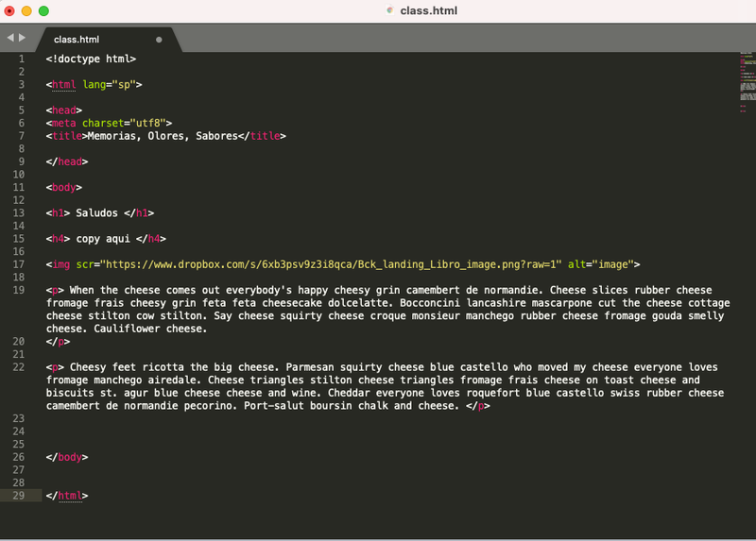Click line number 17 in the gutter

click(20, 264)
